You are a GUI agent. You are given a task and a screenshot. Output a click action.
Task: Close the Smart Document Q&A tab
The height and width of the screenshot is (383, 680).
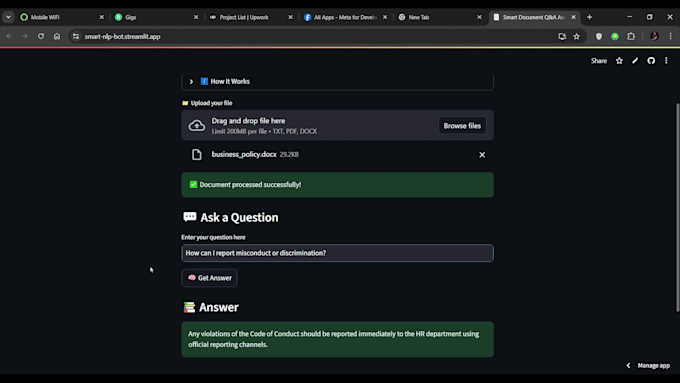point(573,17)
